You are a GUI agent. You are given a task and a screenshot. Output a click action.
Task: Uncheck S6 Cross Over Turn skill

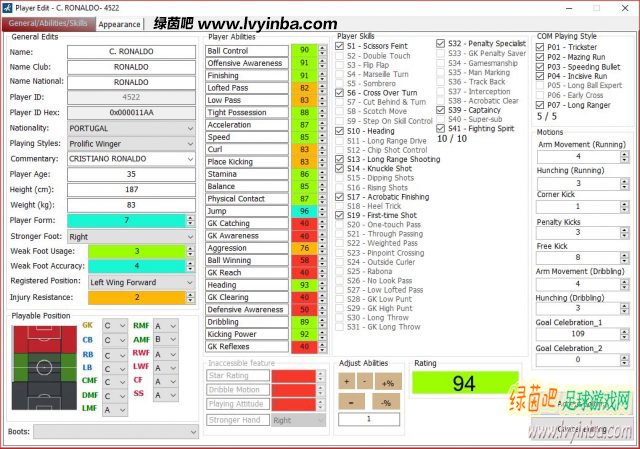tap(339, 93)
